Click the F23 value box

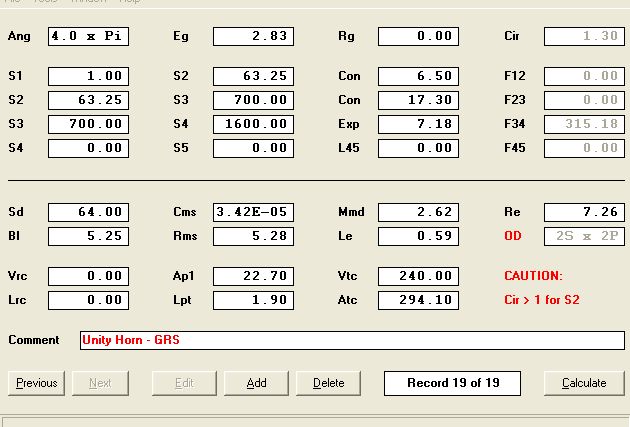tap(584, 100)
